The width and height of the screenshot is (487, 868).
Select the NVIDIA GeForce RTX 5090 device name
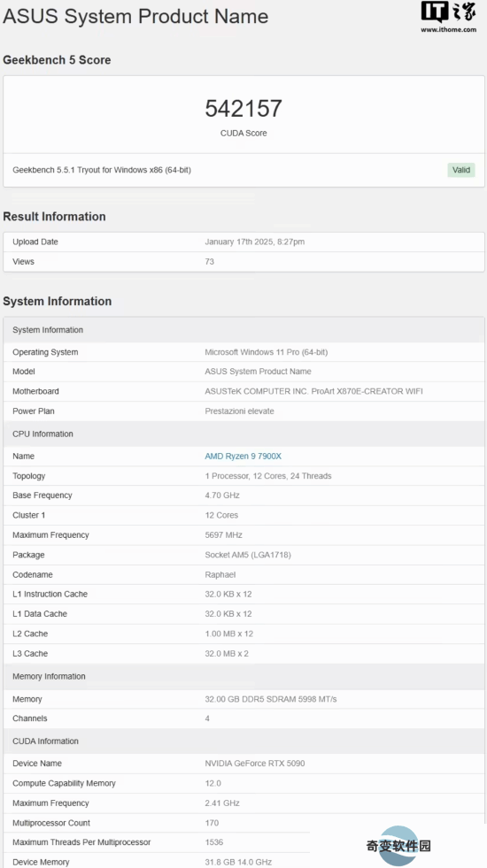[255, 764]
